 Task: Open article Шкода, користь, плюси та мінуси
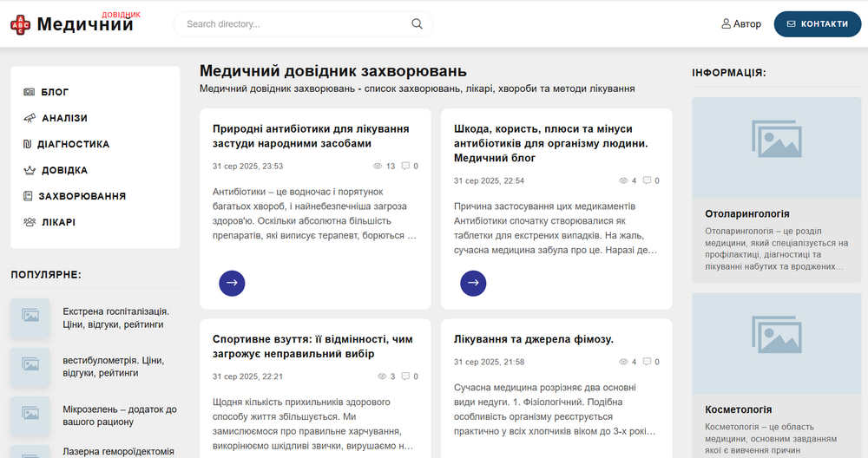coord(551,143)
